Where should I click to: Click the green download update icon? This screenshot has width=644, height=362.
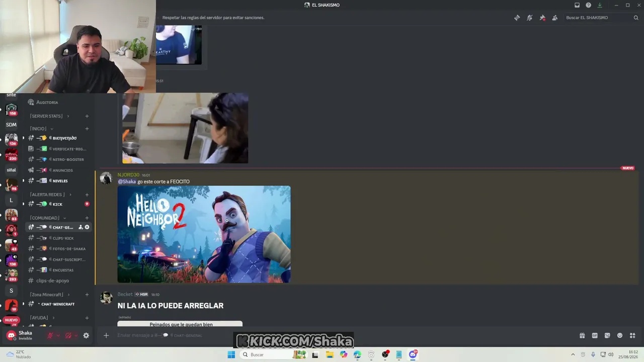pyautogui.click(x=600, y=5)
